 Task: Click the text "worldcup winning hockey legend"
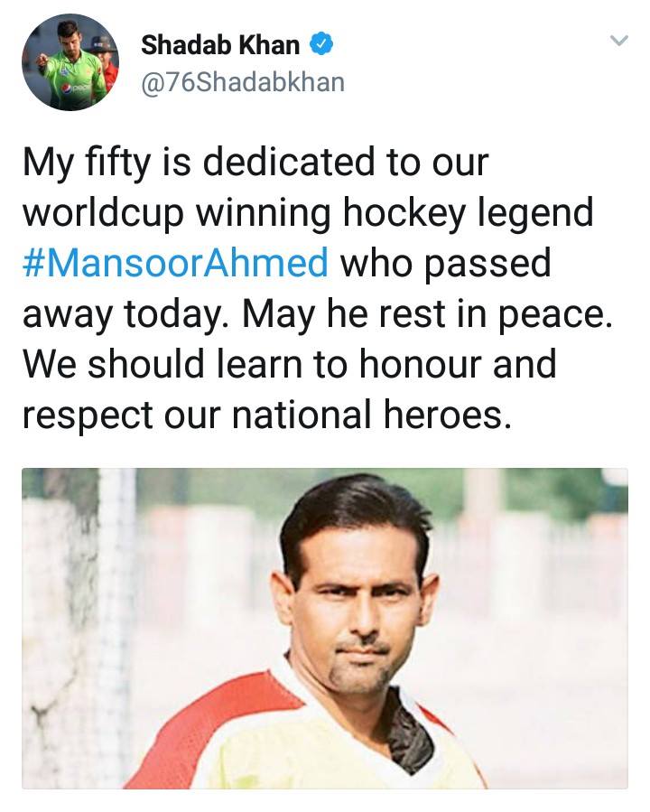coord(308,213)
